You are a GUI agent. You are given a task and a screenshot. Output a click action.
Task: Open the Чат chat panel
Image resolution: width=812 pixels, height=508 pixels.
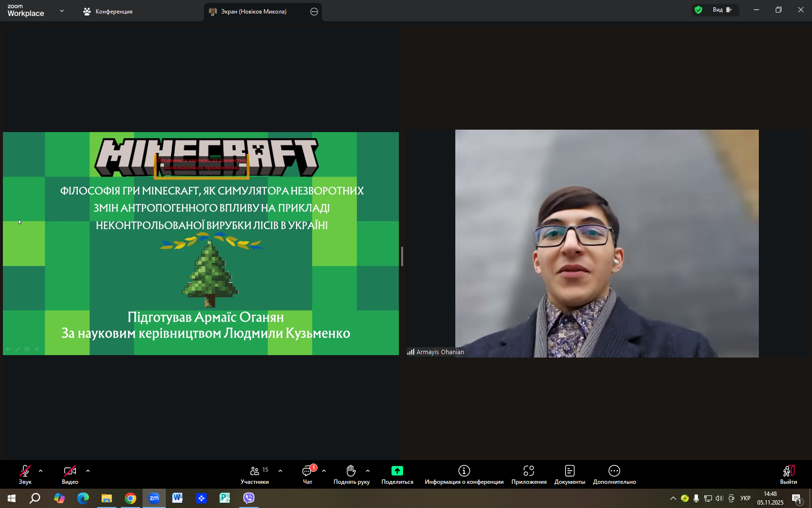(308, 474)
